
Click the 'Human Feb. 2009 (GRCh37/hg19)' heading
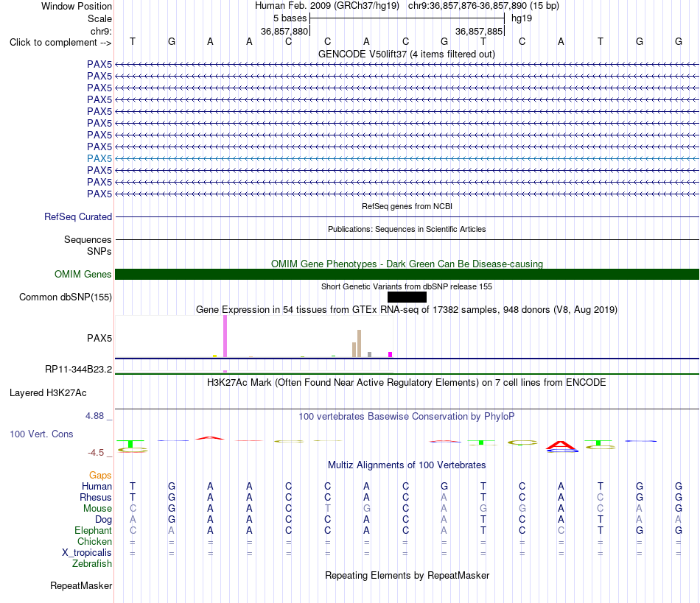click(328, 6)
